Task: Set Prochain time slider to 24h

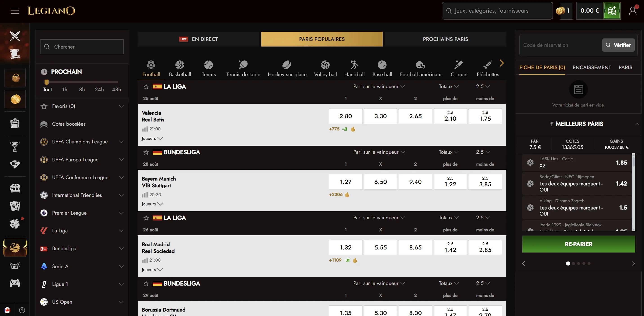Action: pyautogui.click(x=99, y=89)
